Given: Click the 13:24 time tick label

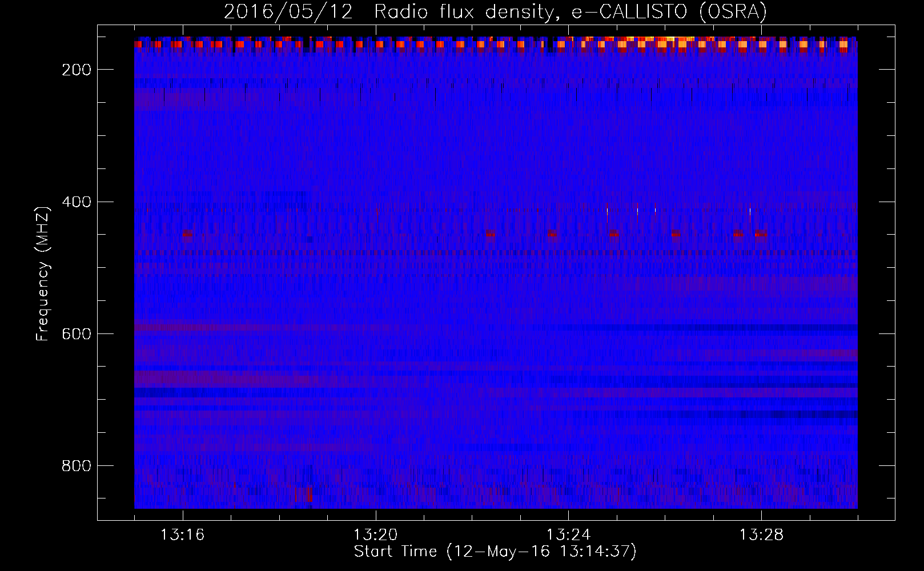Looking at the screenshot, I should tap(569, 535).
